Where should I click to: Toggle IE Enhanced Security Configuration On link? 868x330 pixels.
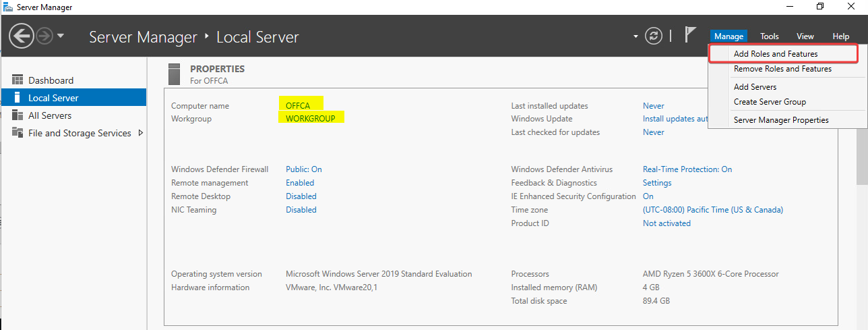(x=648, y=196)
